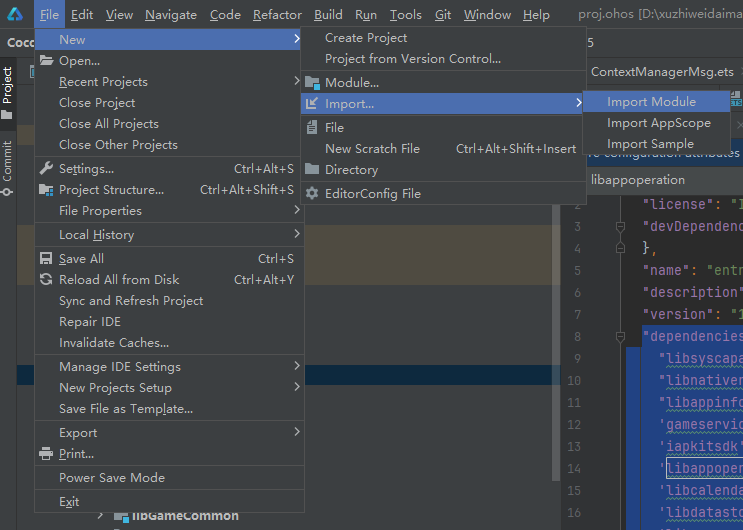
Task: Select New in the File menu
Action: (x=169, y=39)
